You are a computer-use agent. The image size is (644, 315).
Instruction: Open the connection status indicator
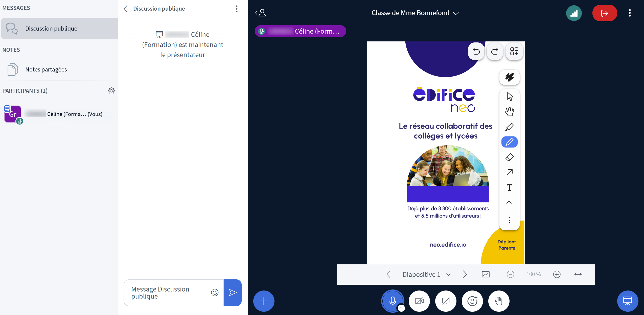[x=574, y=13]
